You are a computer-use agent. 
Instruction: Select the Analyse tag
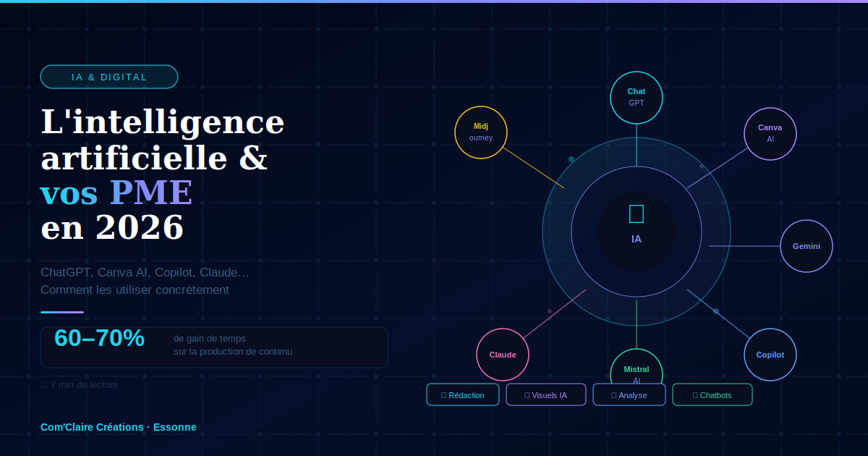coord(629,394)
